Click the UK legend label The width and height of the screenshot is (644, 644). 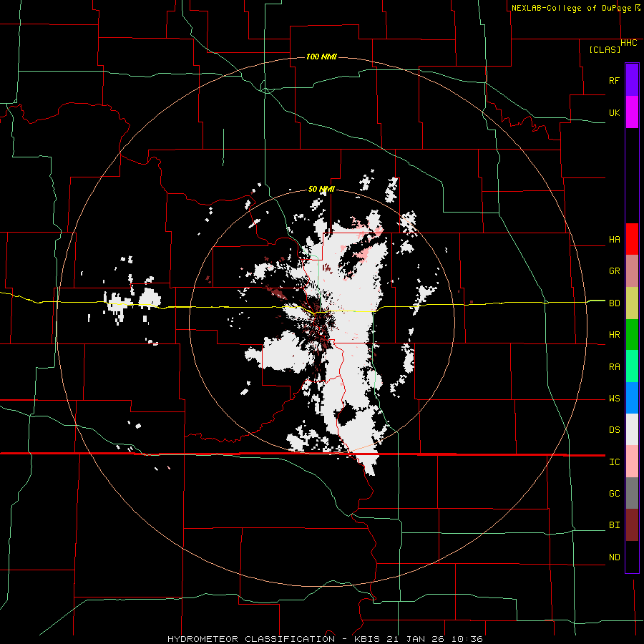(614, 112)
